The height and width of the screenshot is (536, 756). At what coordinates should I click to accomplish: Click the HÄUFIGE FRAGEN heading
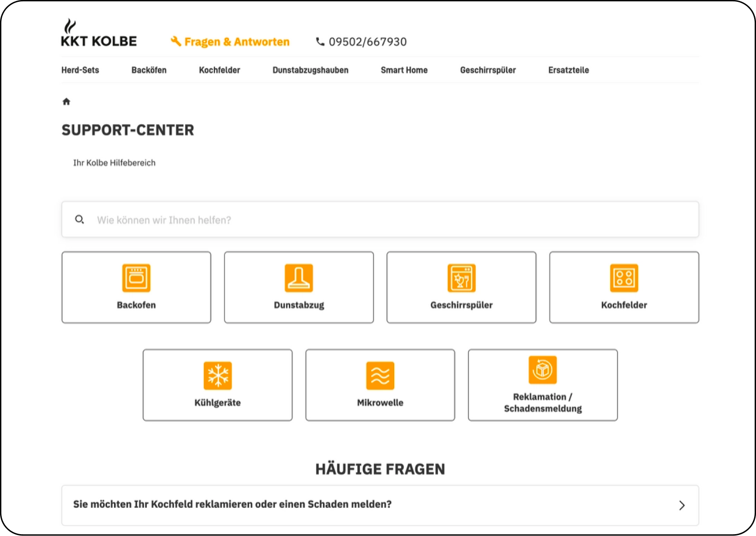click(x=380, y=469)
